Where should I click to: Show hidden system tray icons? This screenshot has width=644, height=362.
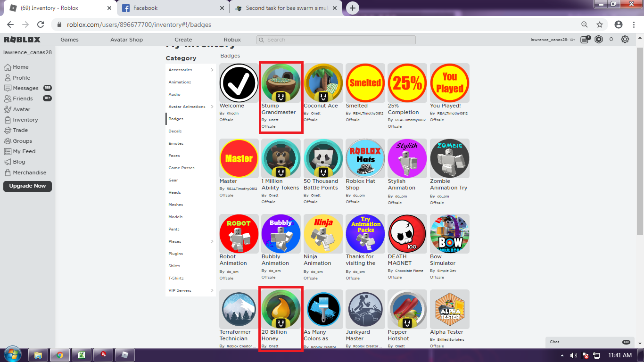[x=562, y=355]
